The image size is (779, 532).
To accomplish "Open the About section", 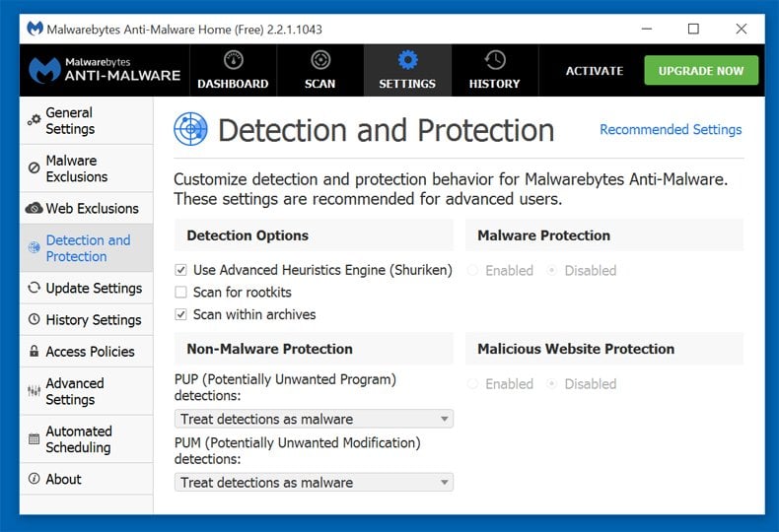I will (x=87, y=479).
